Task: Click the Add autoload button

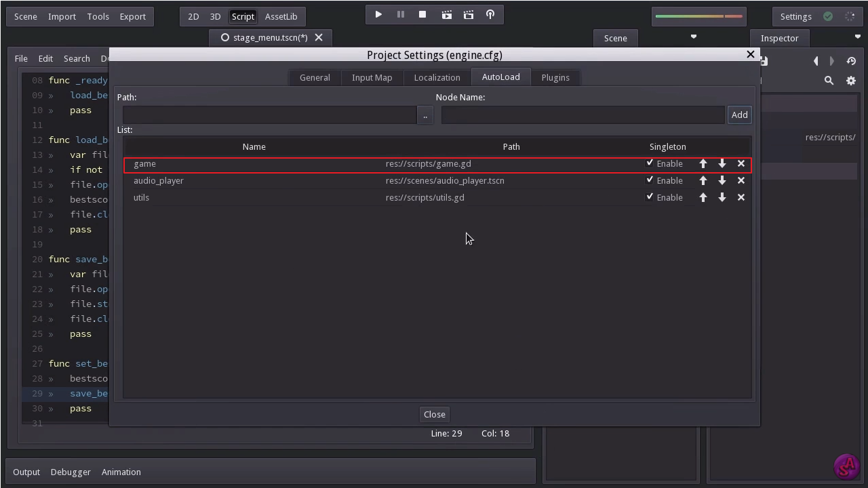Action: coord(739,115)
